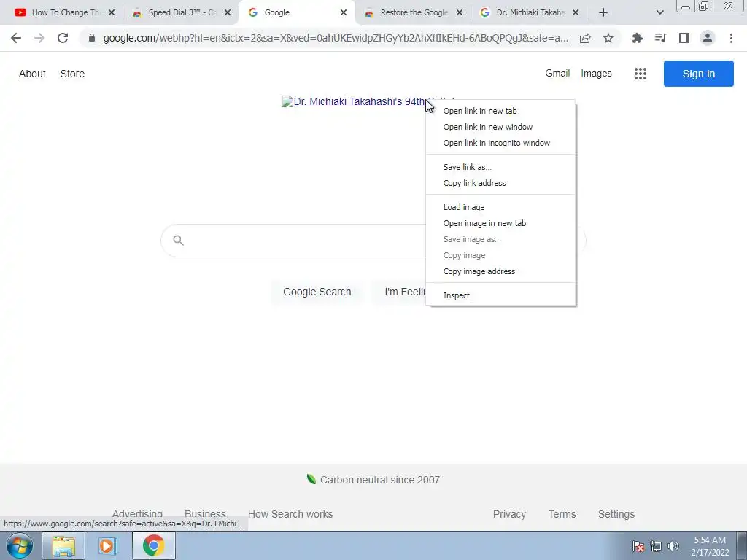Click the volume speaker tray icon
747x560 pixels.
(673, 546)
